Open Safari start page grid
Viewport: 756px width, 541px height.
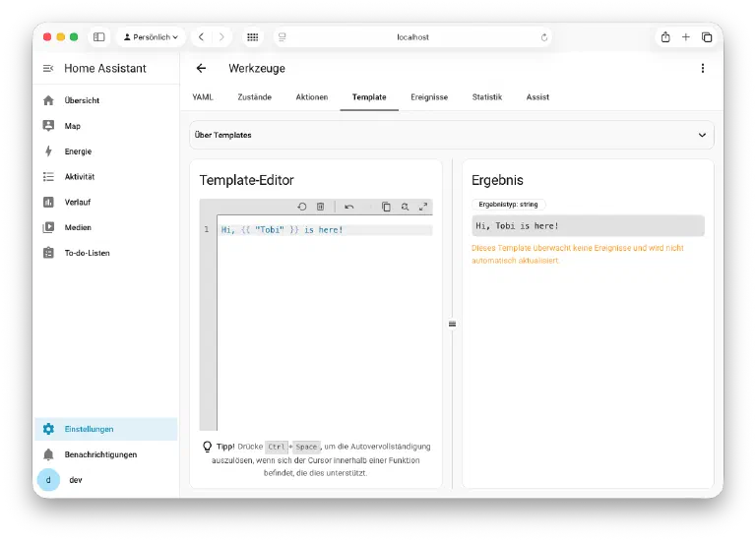point(253,37)
